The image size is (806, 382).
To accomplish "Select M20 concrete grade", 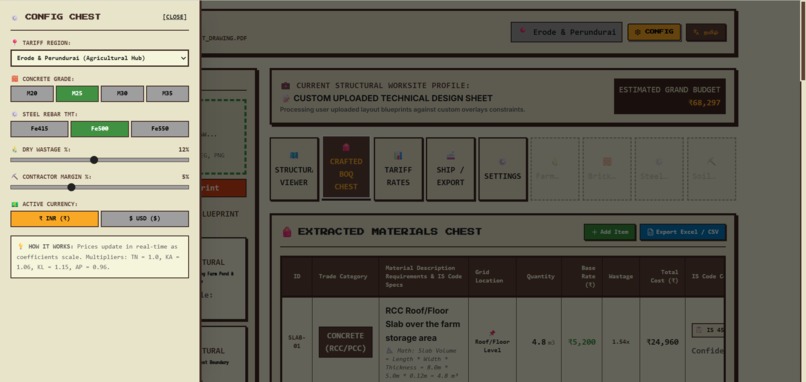I will point(32,94).
